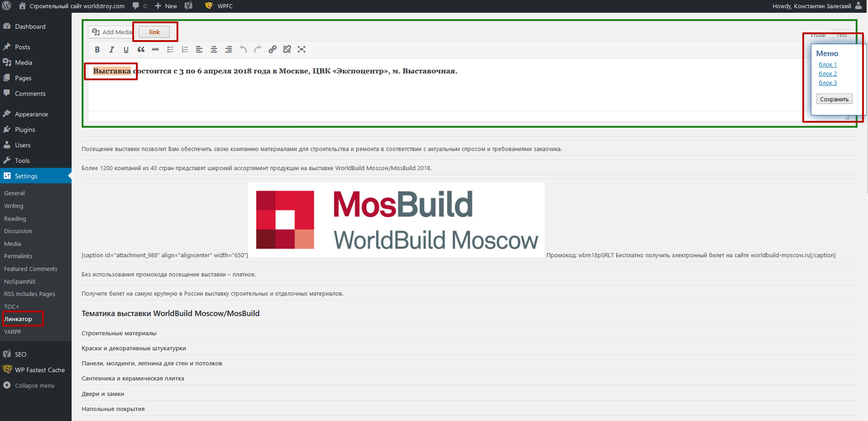Toggle fullscreen editor mode
This screenshot has width=868, height=421.
click(x=301, y=49)
